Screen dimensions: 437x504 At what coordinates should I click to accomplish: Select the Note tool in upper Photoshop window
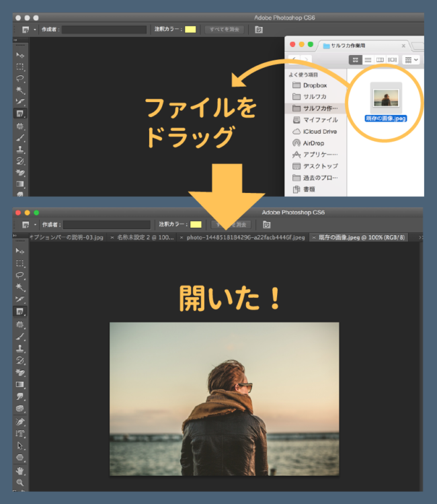coord(20,114)
